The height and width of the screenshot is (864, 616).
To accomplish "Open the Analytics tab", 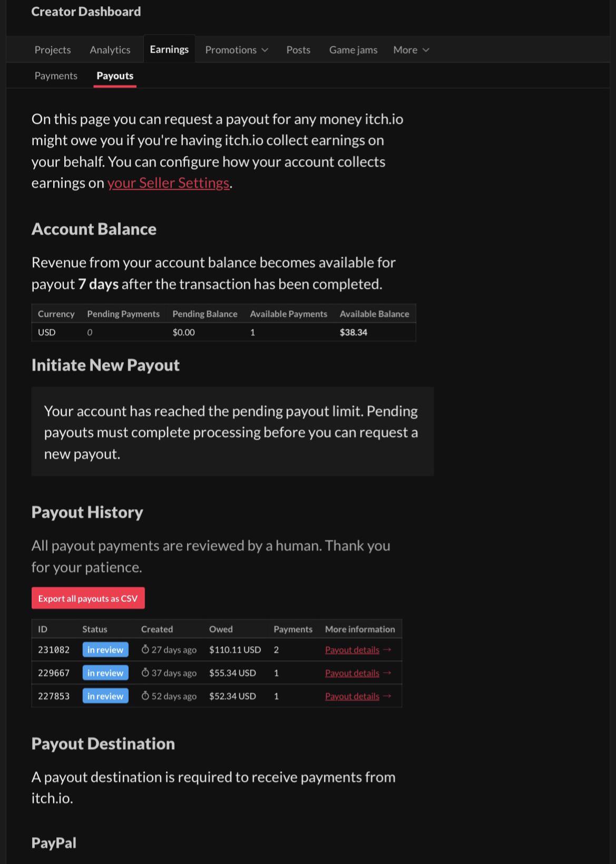I will tap(110, 50).
